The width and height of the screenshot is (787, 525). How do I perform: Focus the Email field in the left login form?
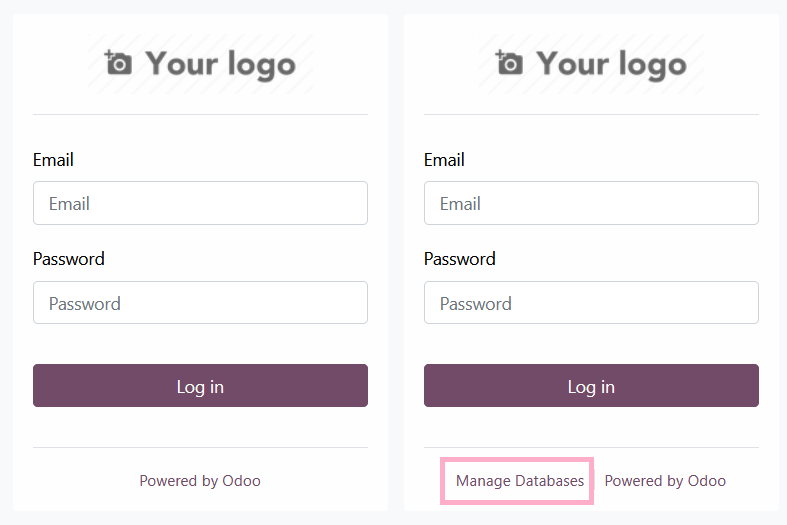click(x=200, y=203)
